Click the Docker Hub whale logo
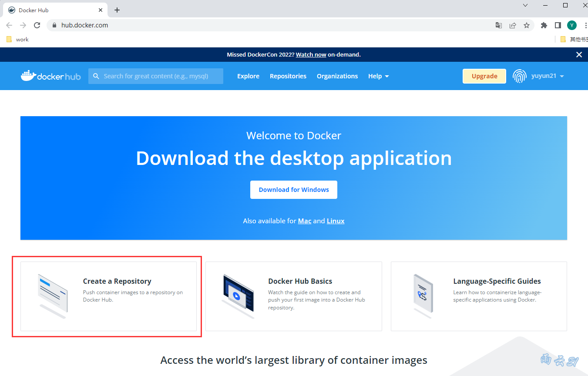This screenshot has height=376, width=588. click(x=50, y=76)
